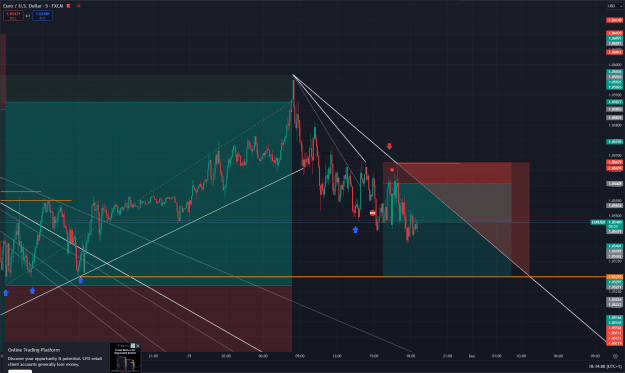
Task: Click the ad info icon beside the close X
Action: pos(133,346)
